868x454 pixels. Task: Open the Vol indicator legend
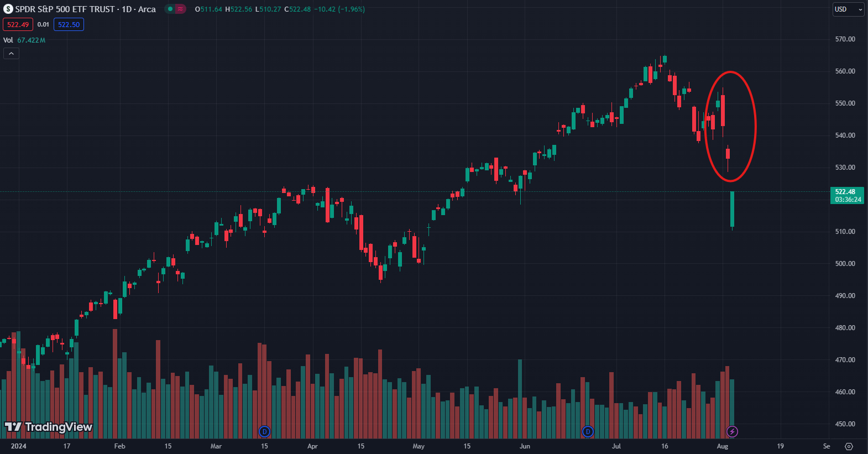[x=8, y=40]
